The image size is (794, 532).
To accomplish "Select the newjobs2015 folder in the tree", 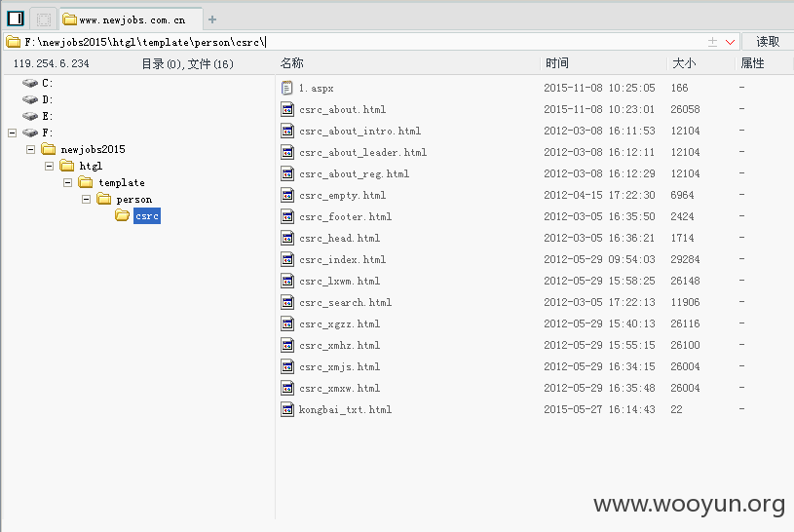I will pos(93,149).
